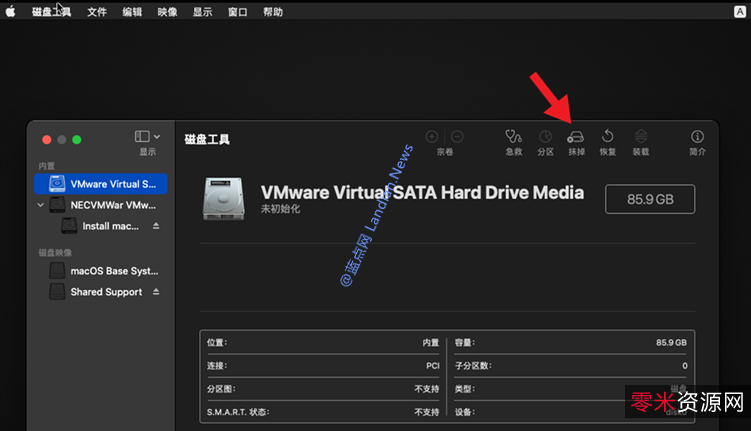The height and width of the screenshot is (431, 751).
Task: Open the Apple menu
Action: coord(11,11)
